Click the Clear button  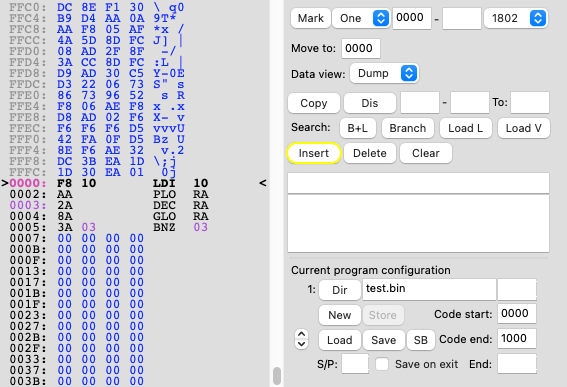tap(426, 153)
